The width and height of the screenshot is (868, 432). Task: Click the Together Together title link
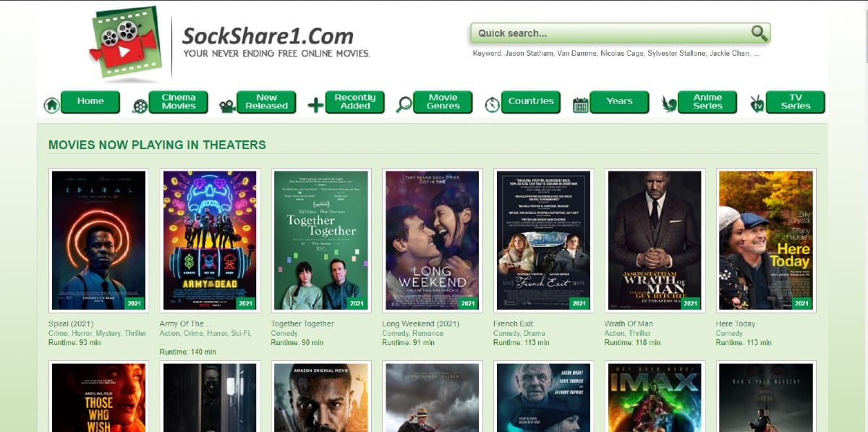click(302, 323)
